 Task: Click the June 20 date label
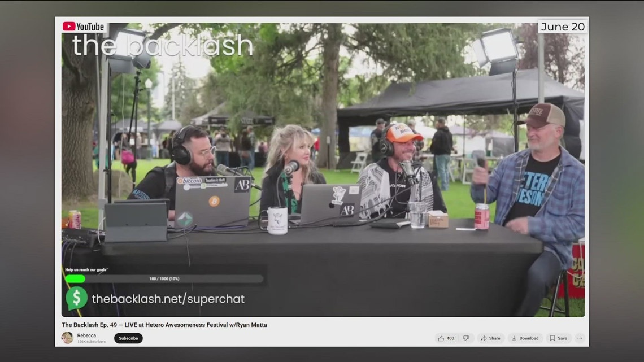click(x=563, y=27)
